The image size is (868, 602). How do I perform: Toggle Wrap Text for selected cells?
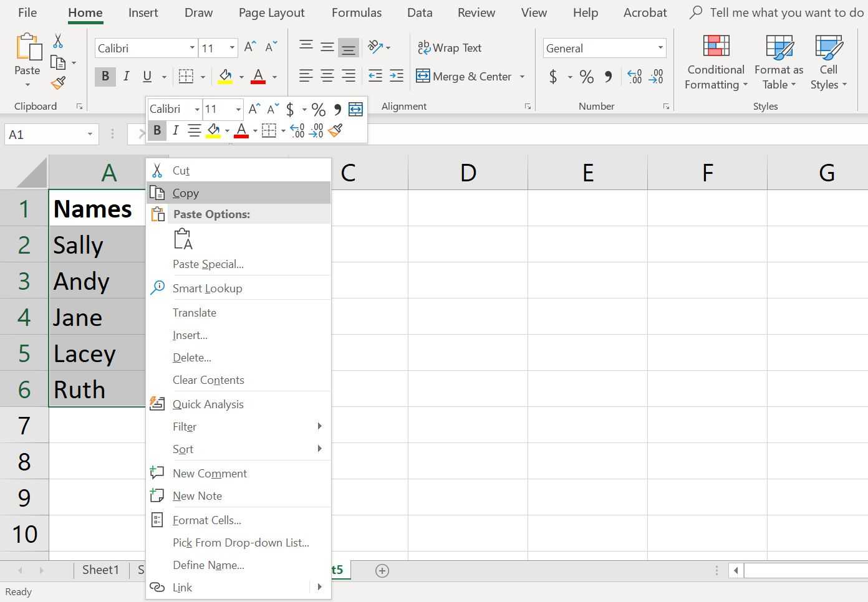(x=450, y=48)
